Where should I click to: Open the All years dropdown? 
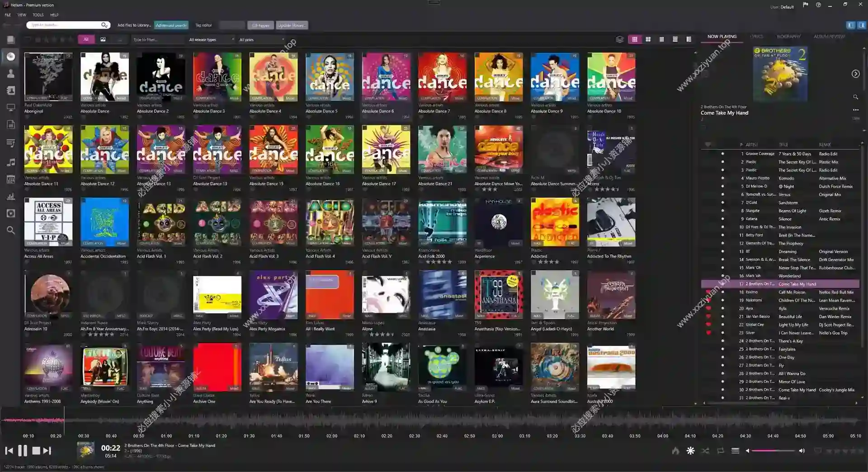pyautogui.click(x=261, y=40)
